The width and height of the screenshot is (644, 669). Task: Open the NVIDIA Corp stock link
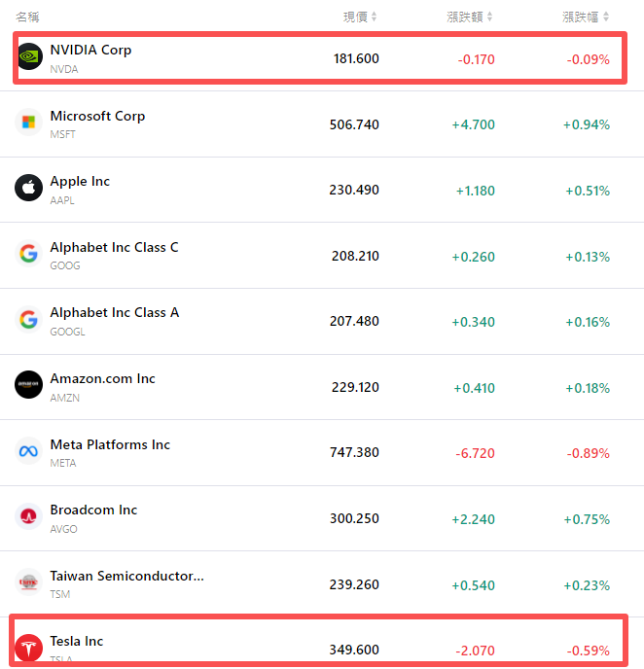click(90, 50)
